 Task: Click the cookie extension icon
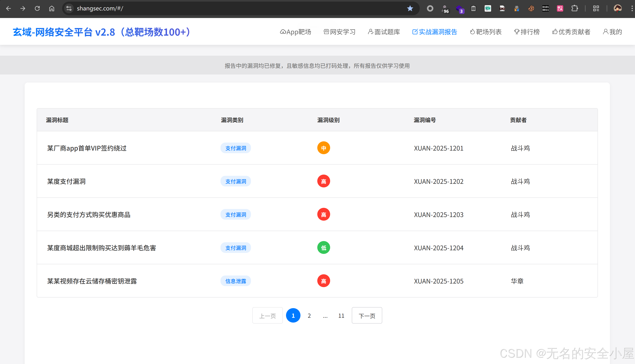pos(531,8)
